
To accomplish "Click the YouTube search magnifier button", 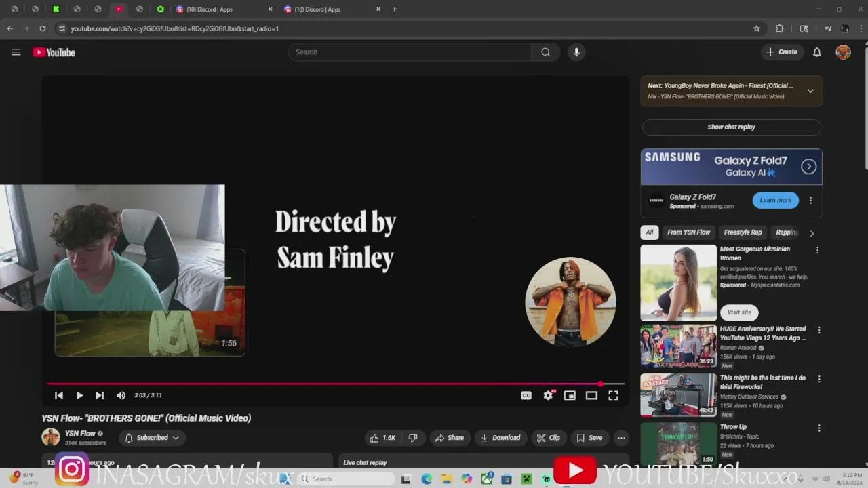I will click(545, 52).
